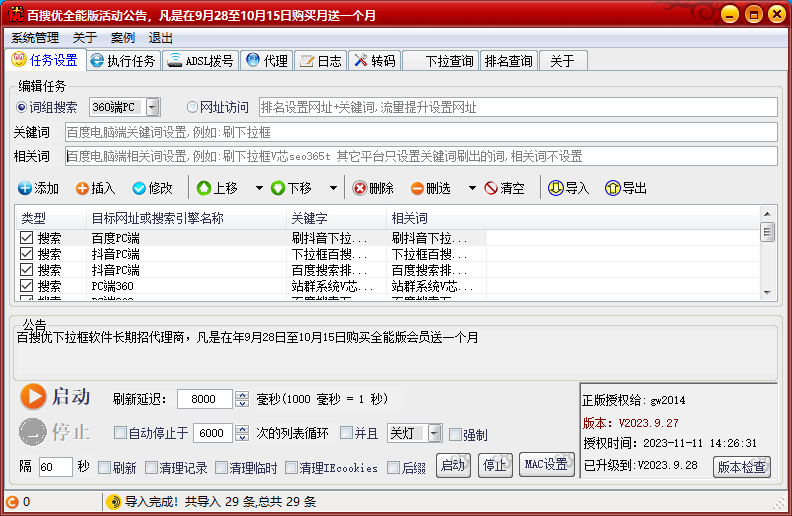Export tasks with 导出
The image size is (792, 516).
tap(626, 188)
